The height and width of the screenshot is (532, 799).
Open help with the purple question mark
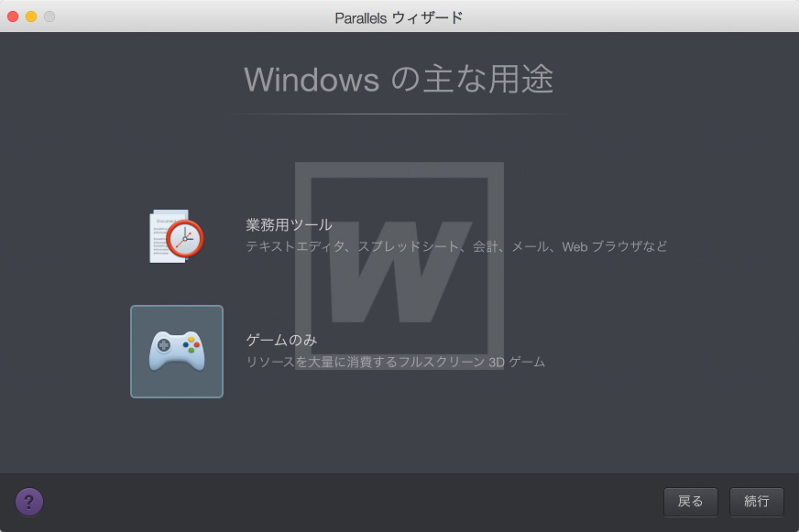coord(29,502)
